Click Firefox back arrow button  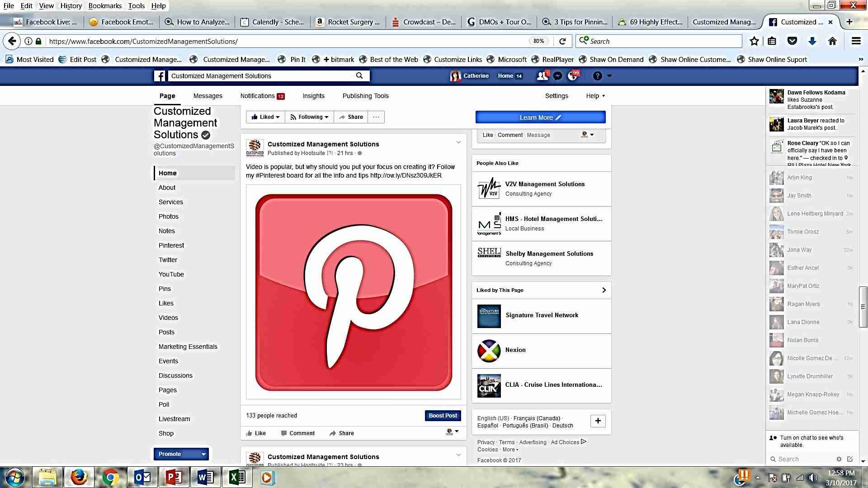12,41
